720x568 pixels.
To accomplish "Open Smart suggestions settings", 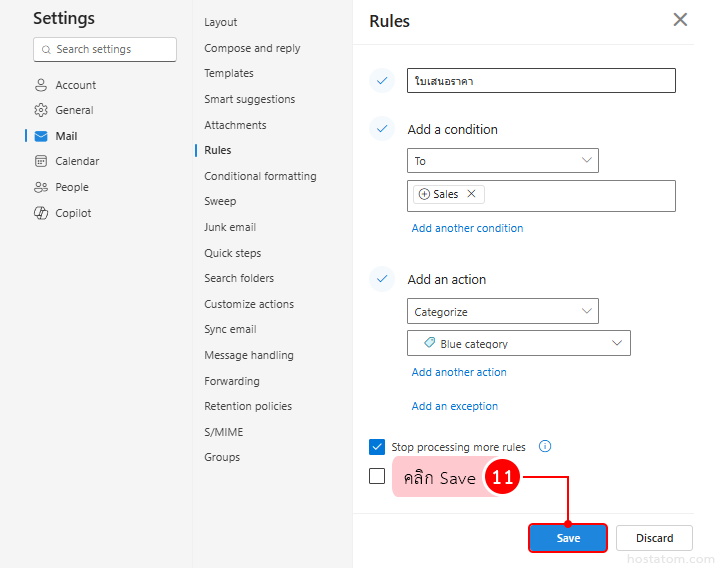I will (x=249, y=99).
